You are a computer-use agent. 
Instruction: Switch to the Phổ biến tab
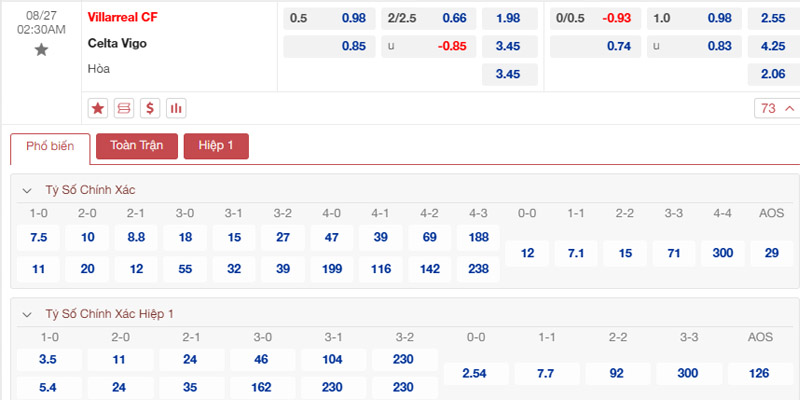(50, 146)
